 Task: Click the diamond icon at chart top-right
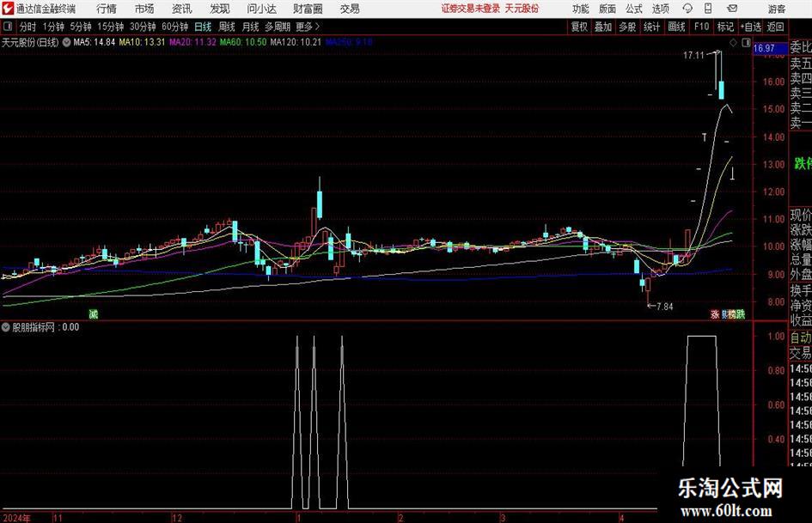(733, 43)
